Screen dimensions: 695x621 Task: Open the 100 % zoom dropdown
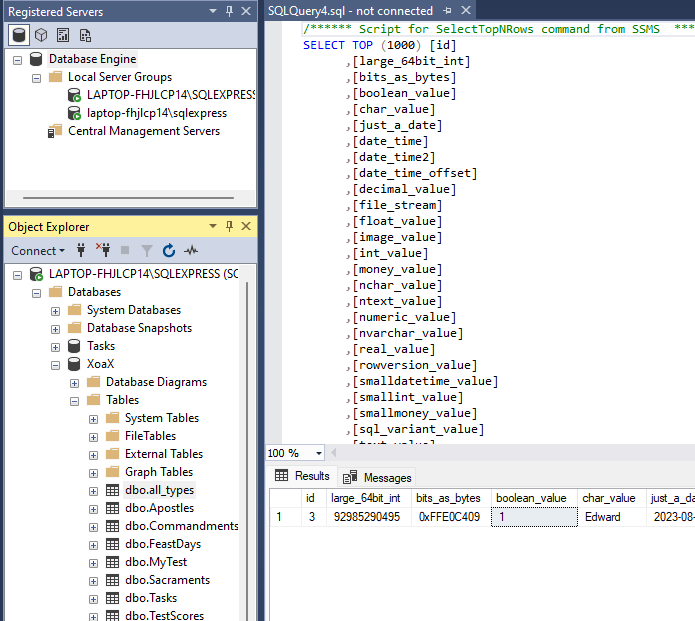coord(319,453)
